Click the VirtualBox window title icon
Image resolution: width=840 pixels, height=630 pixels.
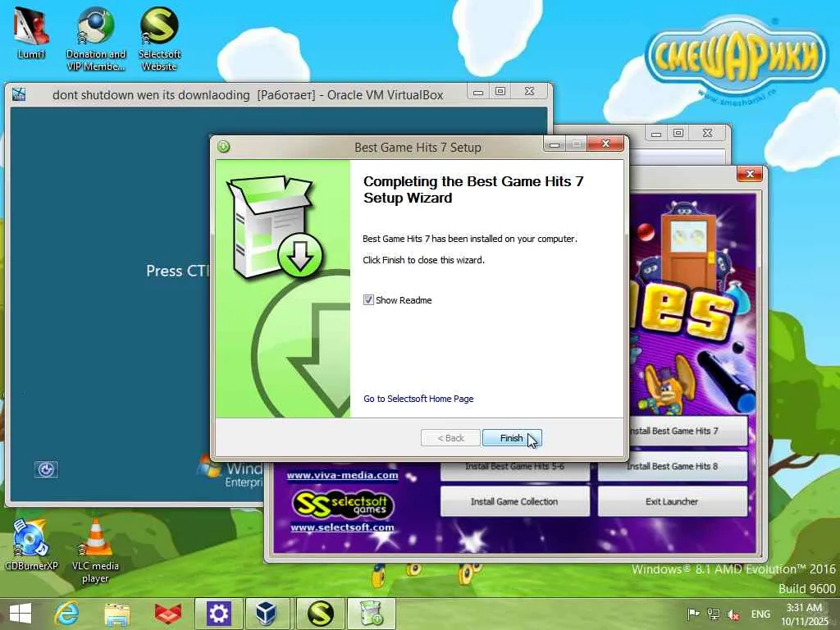pyautogui.click(x=19, y=94)
